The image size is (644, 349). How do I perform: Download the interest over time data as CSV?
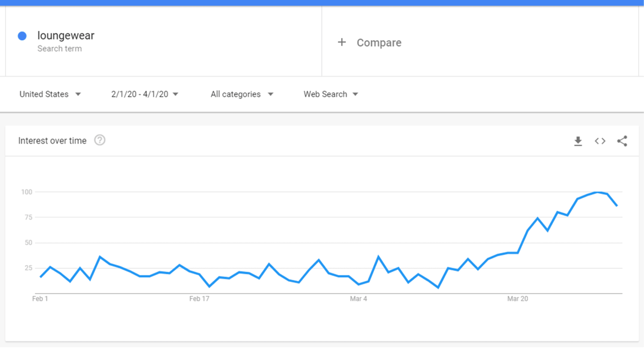coord(578,141)
